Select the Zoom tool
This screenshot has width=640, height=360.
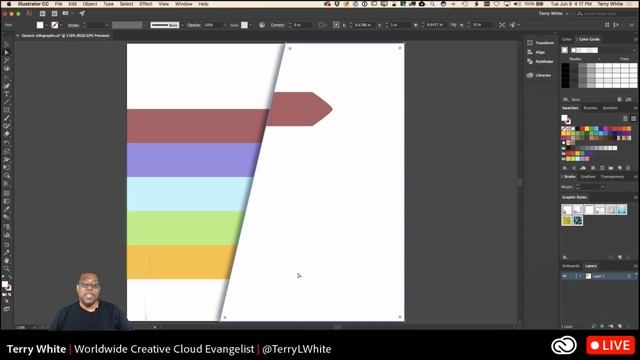[x=7, y=269]
